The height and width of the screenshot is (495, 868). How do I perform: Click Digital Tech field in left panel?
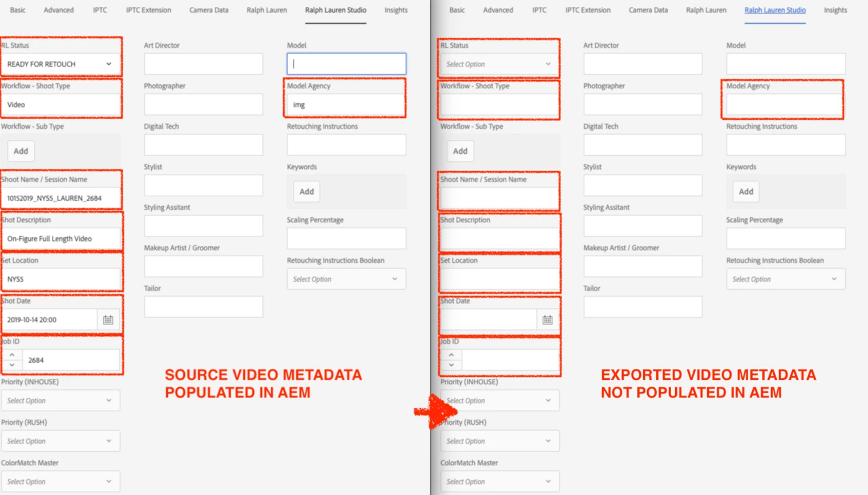[204, 145]
